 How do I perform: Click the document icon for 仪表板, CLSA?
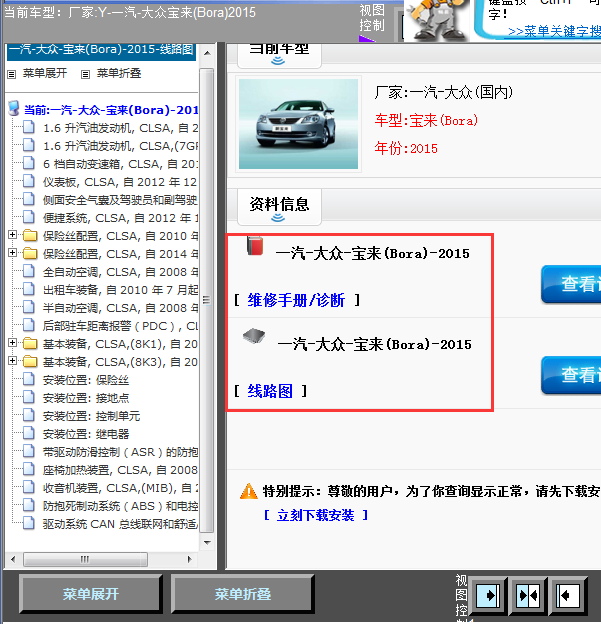[29, 181]
